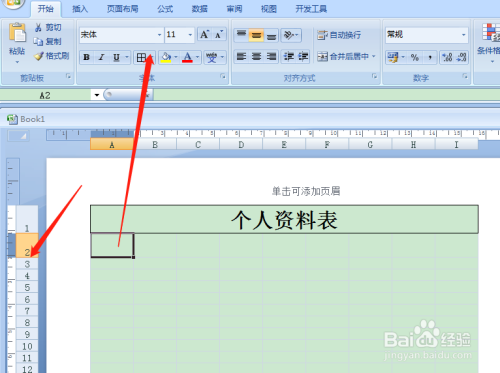Screen dimensions: 500x373
Task: Select row 10 header
Action: point(27,346)
